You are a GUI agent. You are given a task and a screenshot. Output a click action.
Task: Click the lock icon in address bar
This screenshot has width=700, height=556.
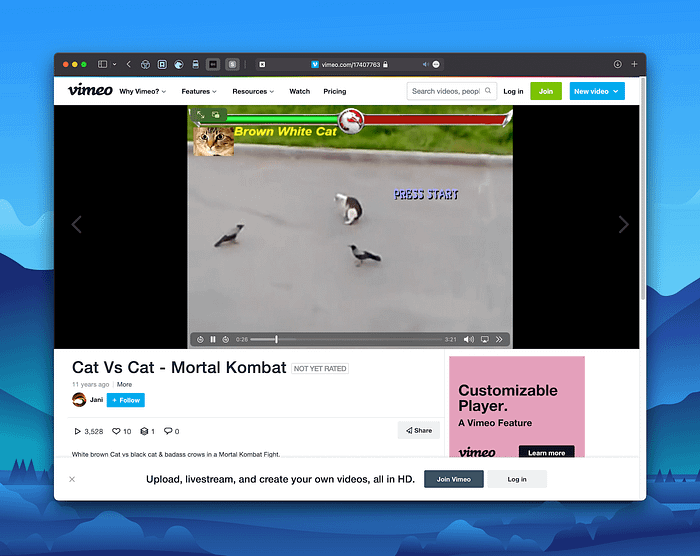[385, 64]
